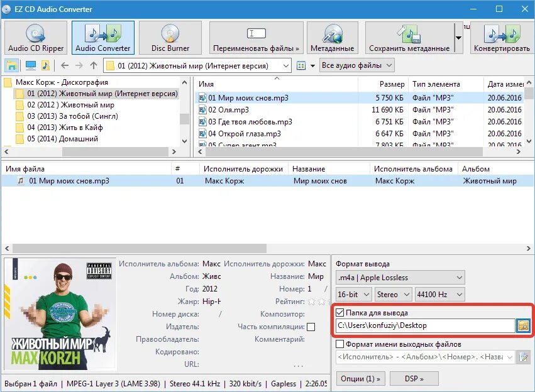
Task: Expand the Сохранить метаданные dropdown arrow
Action: pos(458,38)
